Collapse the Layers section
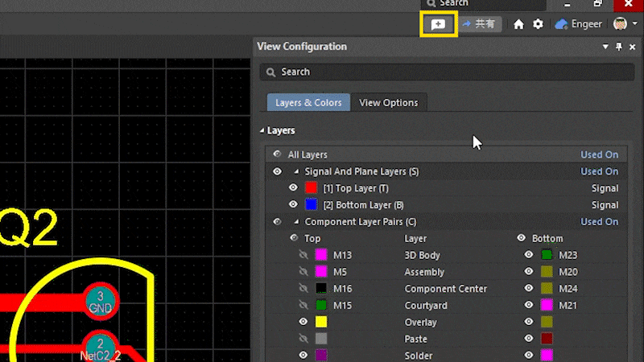The height and width of the screenshot is (362, 644). pos(262,130)
